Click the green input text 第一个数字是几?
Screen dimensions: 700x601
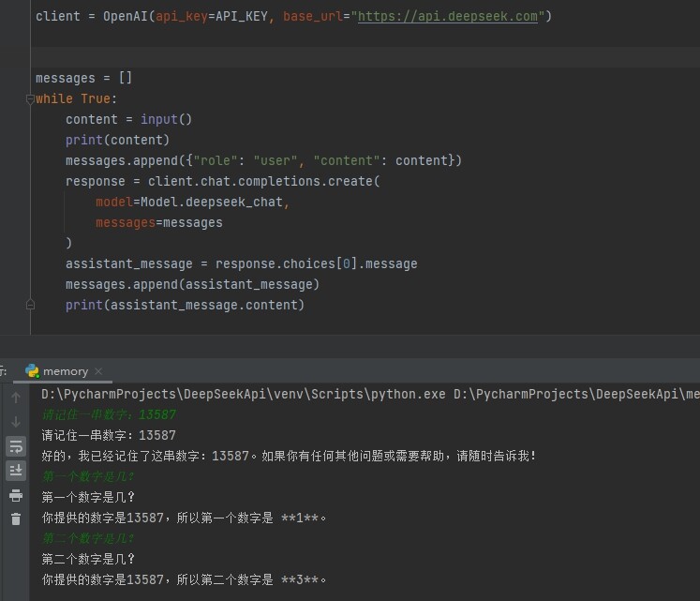89,476
